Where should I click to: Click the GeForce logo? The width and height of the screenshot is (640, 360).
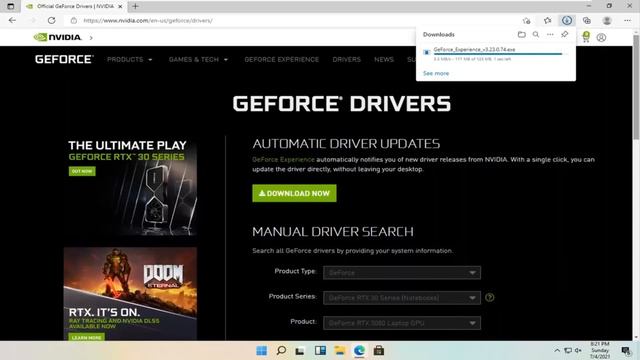click(64, 59)
